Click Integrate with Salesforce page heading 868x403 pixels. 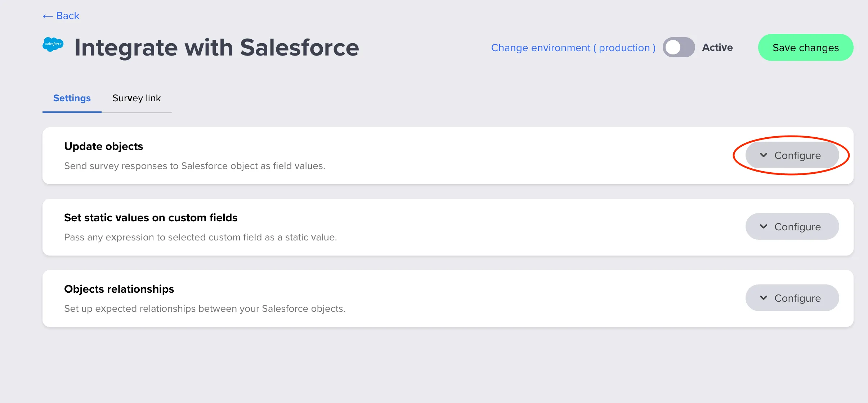pos(216,48)
